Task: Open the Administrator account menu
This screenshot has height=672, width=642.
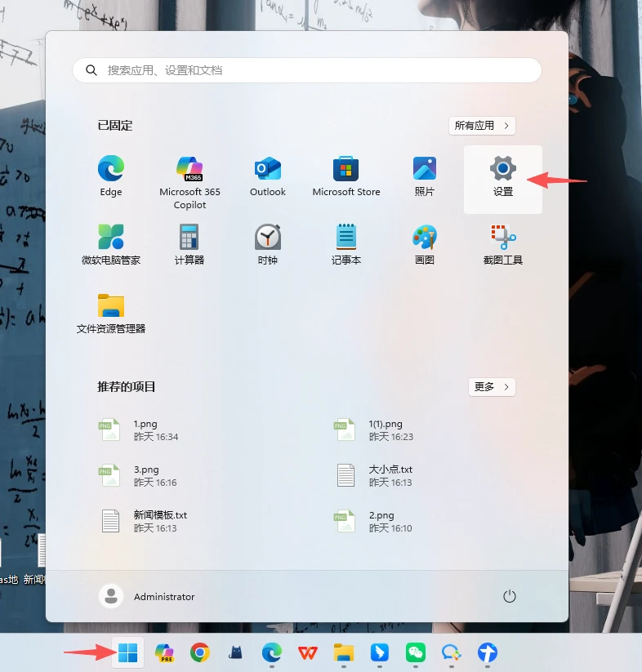Action: pyautogui.click(x=148, y=597)
